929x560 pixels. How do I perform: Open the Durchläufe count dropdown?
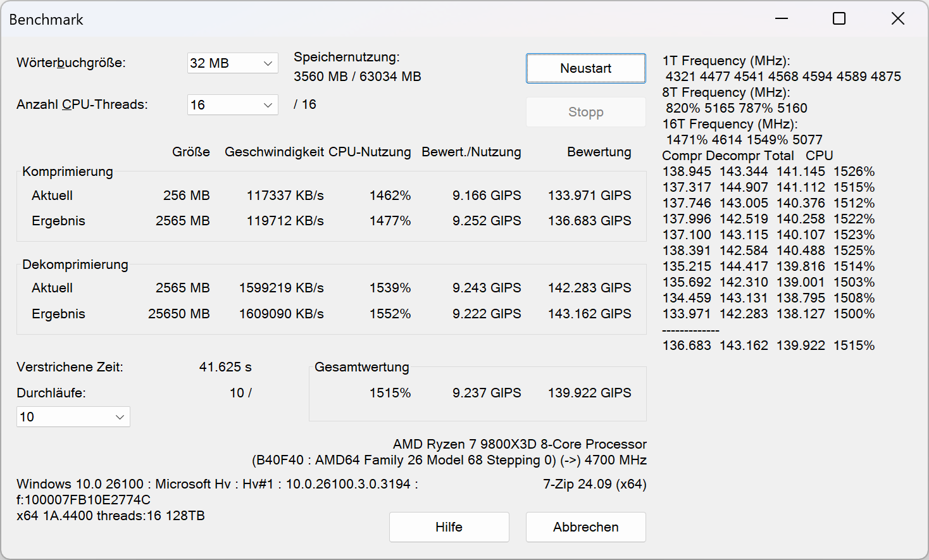click(x=73, y=417)
